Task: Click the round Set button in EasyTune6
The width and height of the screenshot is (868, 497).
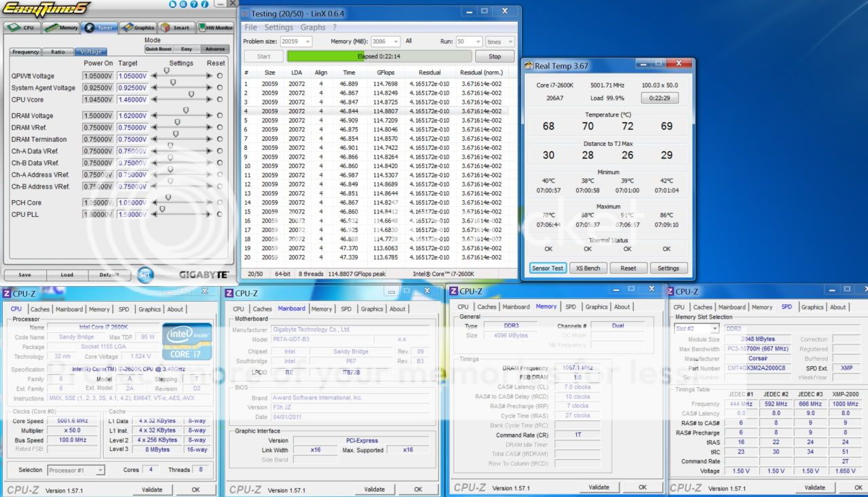Action: click(145, 275)
